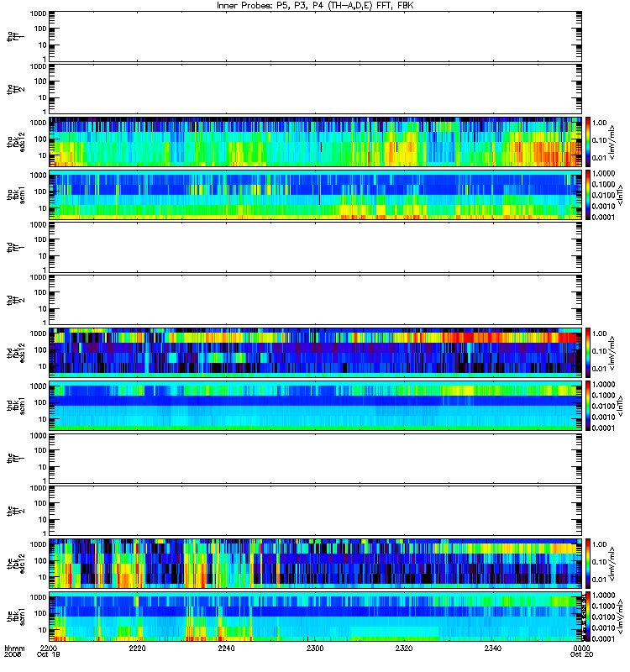This screenshot has width=630, height=672.
Task: Click the 'tha fbk scm1' y-axis label
Action: click(15, 195)
